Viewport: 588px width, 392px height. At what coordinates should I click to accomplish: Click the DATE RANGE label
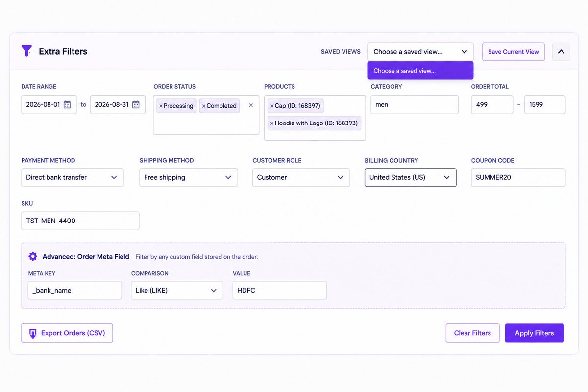coord(39,87)
